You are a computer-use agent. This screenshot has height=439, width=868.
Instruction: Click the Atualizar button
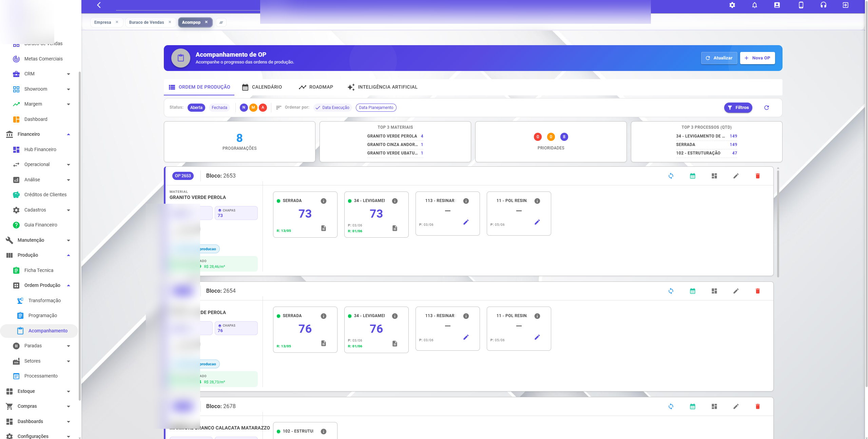(x=719, y=58)
